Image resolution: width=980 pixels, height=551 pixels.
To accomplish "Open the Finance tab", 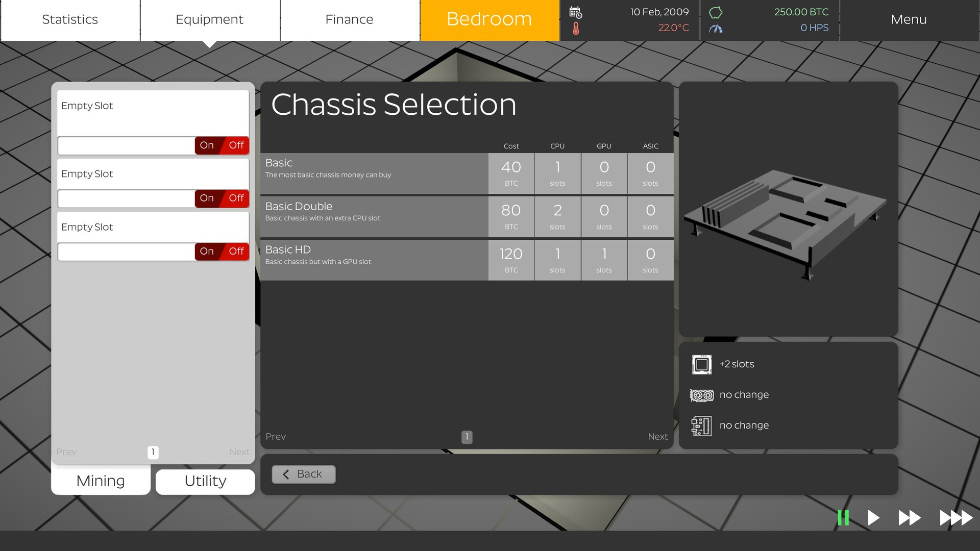I will click(349, 19).
